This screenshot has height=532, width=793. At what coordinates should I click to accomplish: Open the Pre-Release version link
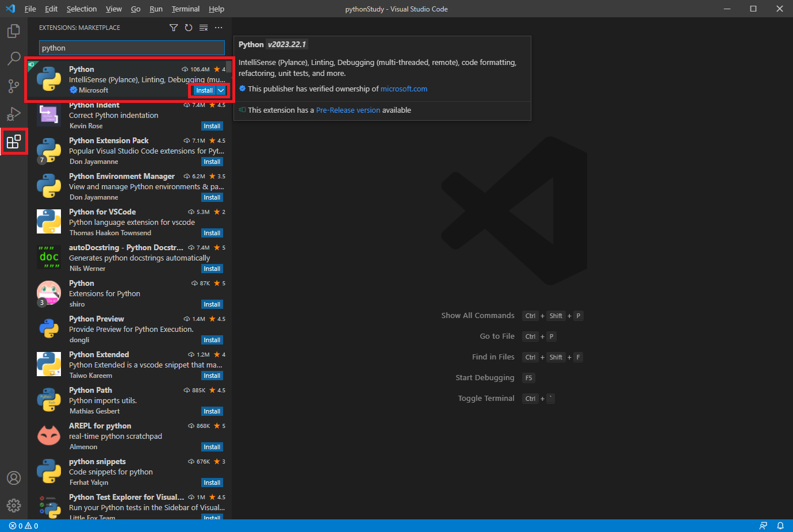pyautogui.click(x=348, y=110)
